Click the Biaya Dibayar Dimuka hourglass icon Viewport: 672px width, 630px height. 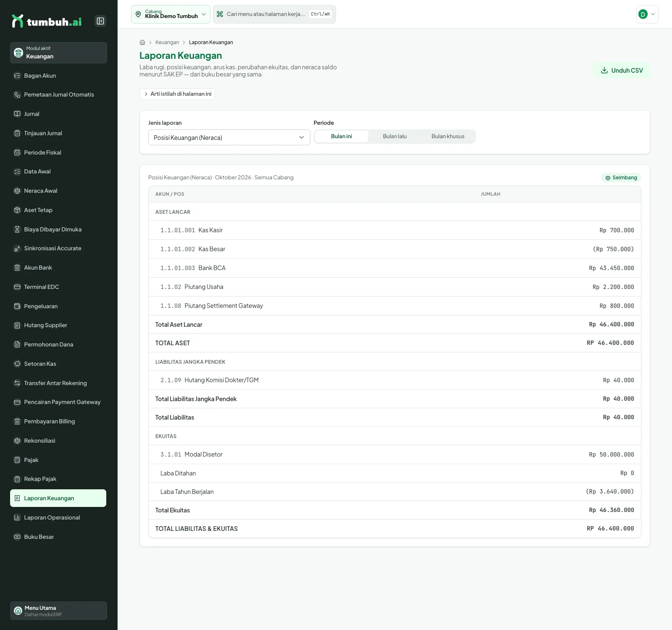click(x=17, y=229)
